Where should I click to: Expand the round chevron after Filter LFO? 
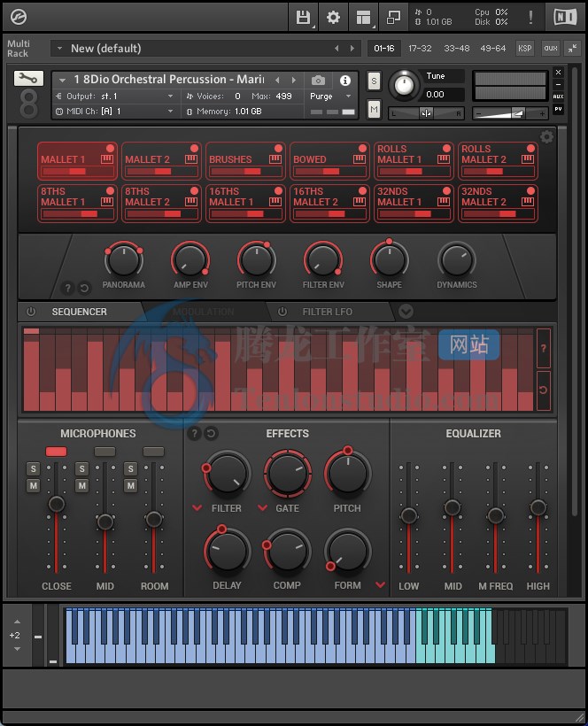click(x=406, y=311)
